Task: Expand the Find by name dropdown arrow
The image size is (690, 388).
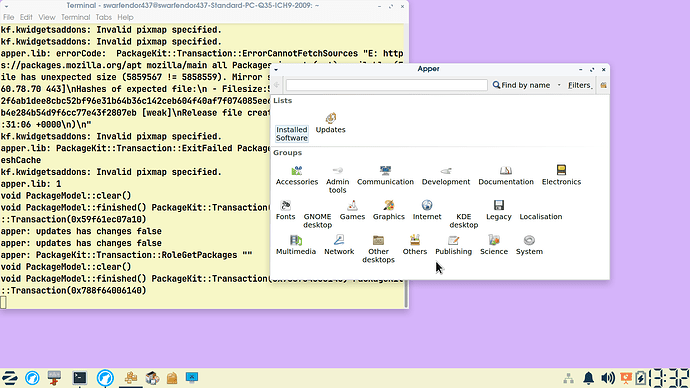Action: pyautogui.click(x=559, y=85)
